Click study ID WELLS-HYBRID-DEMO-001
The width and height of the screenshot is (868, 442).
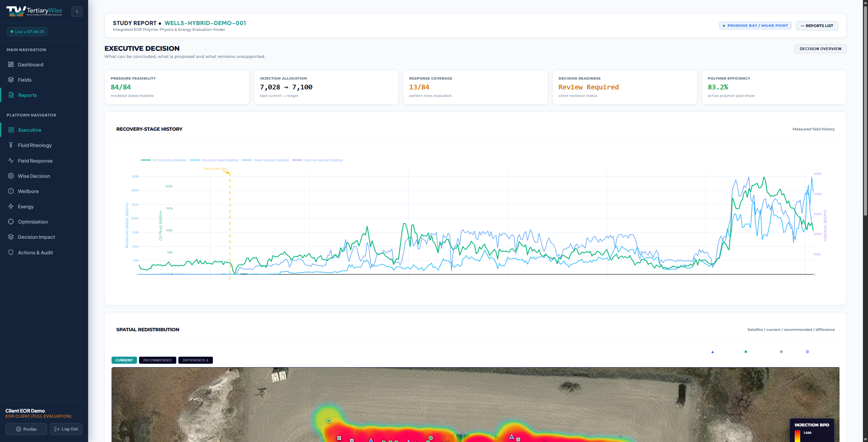tap(205, 23)
